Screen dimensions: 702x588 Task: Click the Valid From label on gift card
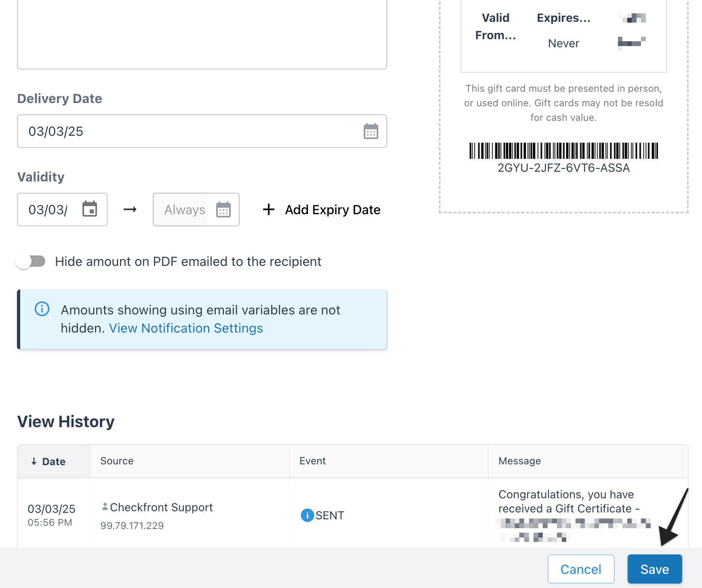(x=495, y=27)
